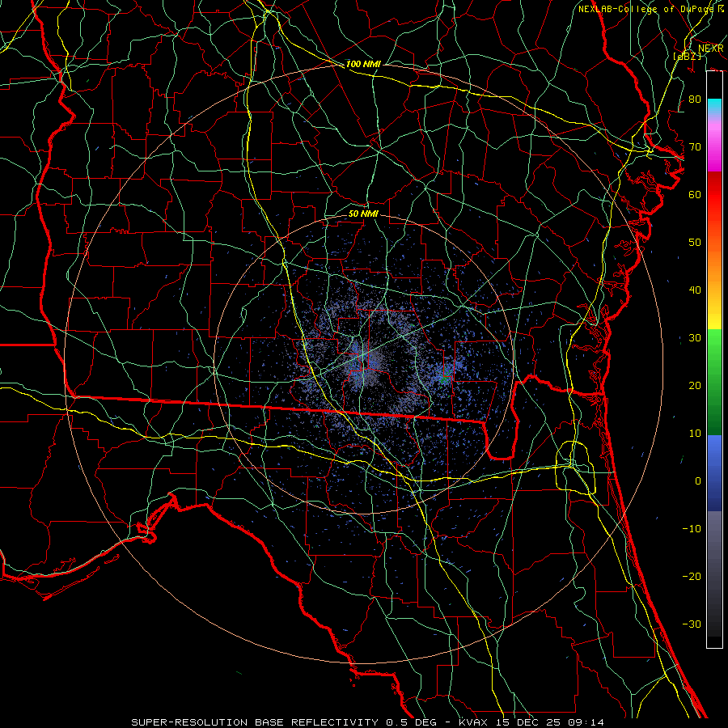Screen dimensions: 728x728
Task: Click the dBZ units label
Action: click(x=688, y=56)
